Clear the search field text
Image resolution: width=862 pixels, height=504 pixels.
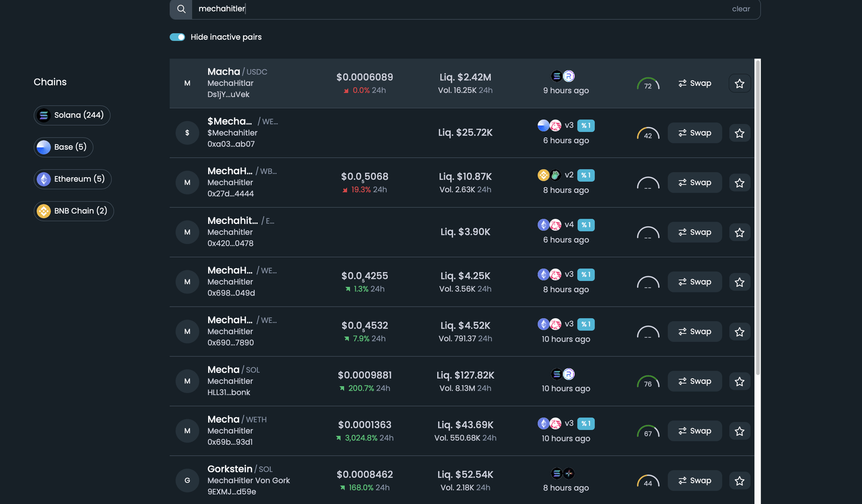click(x=740, y=9)
